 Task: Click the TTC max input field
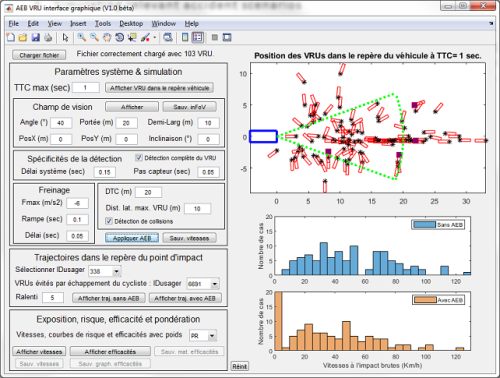[x=86, y=88]
